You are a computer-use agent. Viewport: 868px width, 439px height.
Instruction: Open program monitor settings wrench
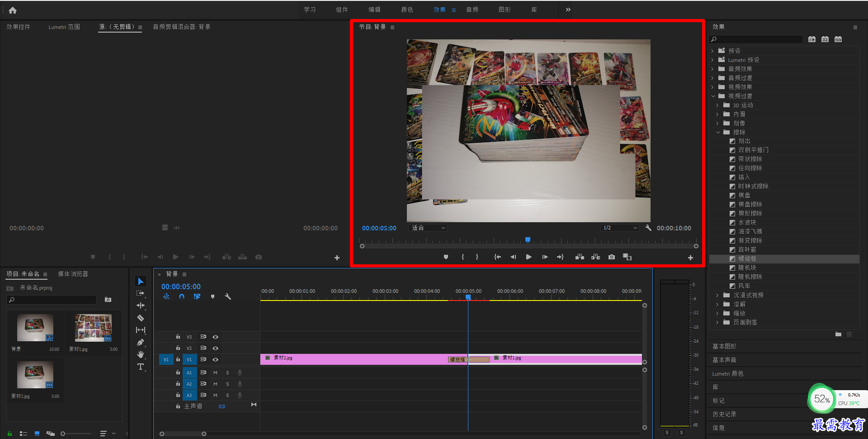[x=648, y=228]
